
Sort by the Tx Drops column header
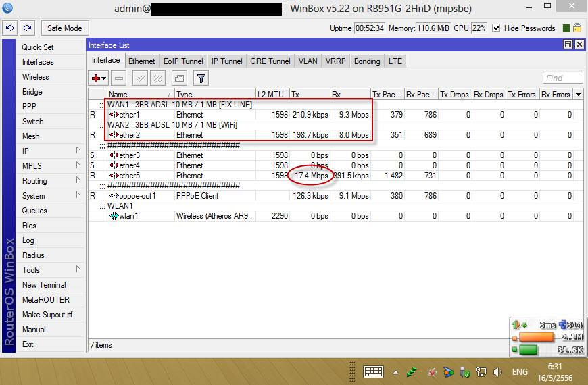[x=455, y=94]
